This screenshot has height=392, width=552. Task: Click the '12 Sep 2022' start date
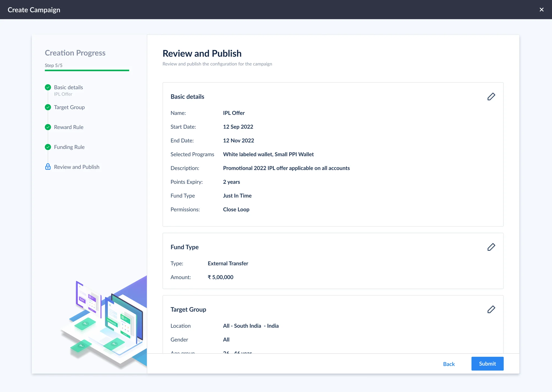pyautogui.click(x=238, y=127)
